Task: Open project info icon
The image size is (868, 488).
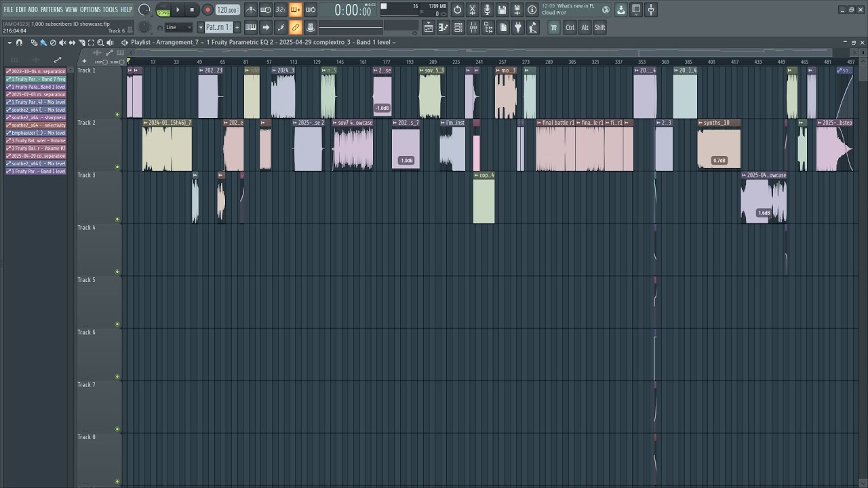Action: pyautogui.click(x=532, y=9)
